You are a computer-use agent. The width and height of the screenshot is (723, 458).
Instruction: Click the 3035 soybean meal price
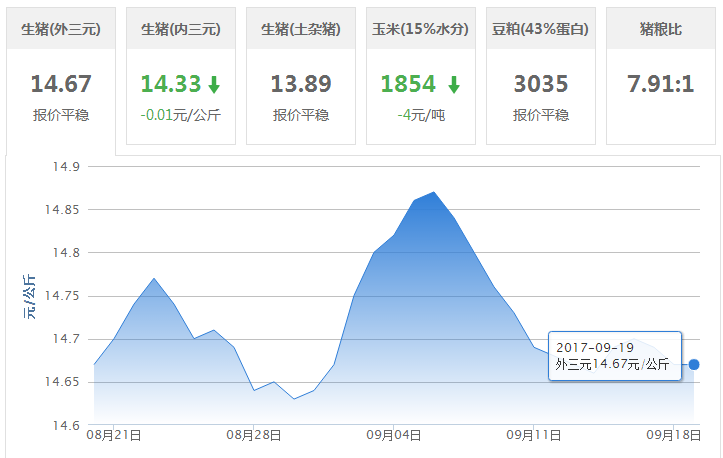541,83
